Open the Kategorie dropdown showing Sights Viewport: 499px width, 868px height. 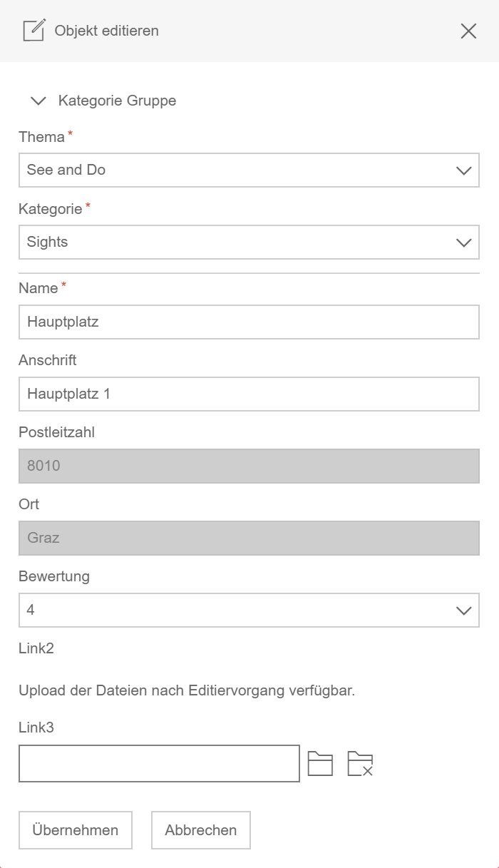(x=248, y=242)
